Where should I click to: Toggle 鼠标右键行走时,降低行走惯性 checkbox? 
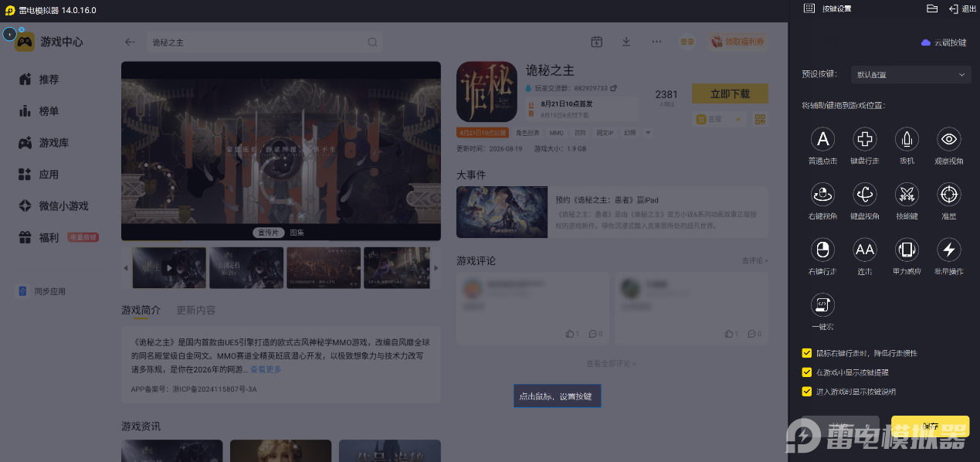click(x=807, y=353)
